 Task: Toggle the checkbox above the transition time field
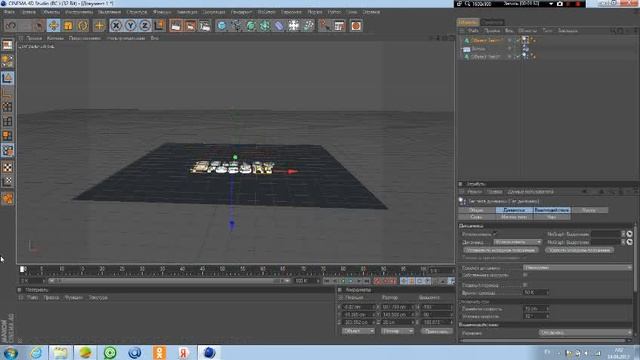point(525,285)
